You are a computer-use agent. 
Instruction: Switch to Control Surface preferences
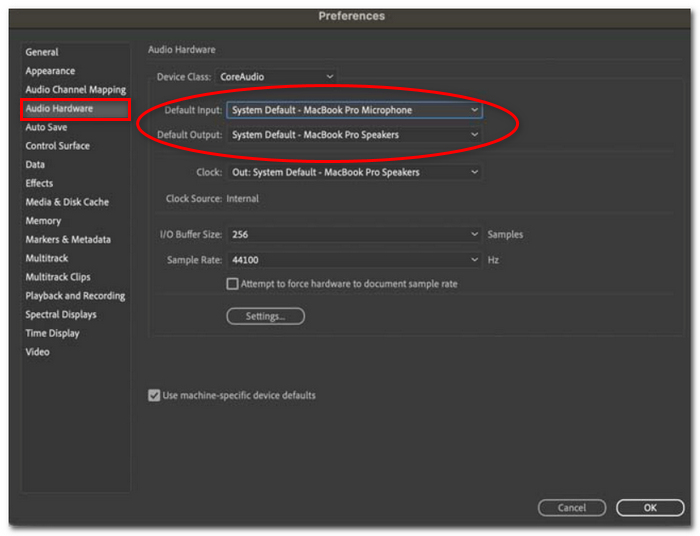point(57,146)
